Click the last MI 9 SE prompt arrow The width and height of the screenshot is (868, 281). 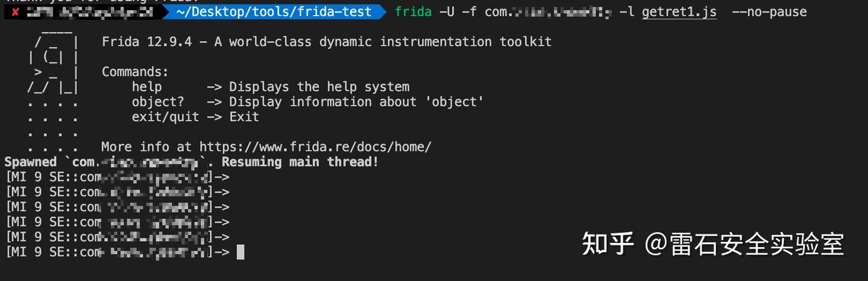click(222, 252)
